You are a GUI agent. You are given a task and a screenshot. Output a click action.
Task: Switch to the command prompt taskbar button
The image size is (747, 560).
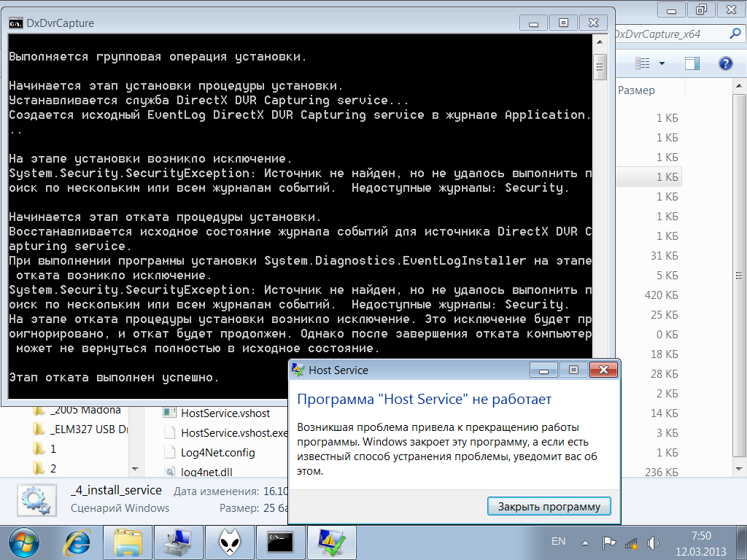[279, 542]
